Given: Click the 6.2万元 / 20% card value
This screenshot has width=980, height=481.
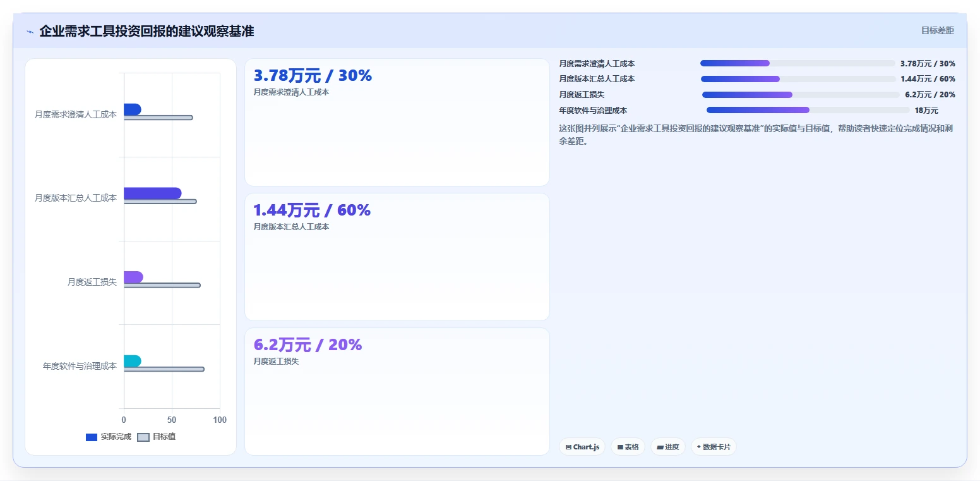Looking at the screenshot, I should point(308,345).
